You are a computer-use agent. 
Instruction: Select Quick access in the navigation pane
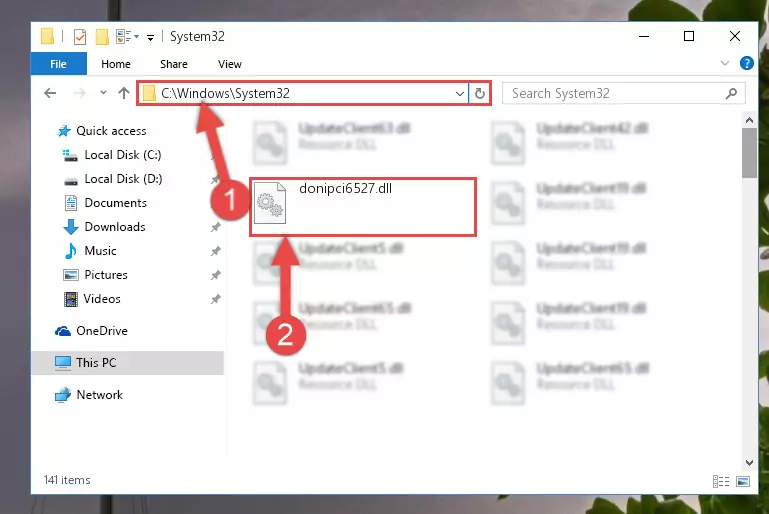click(x=111, y=131)
